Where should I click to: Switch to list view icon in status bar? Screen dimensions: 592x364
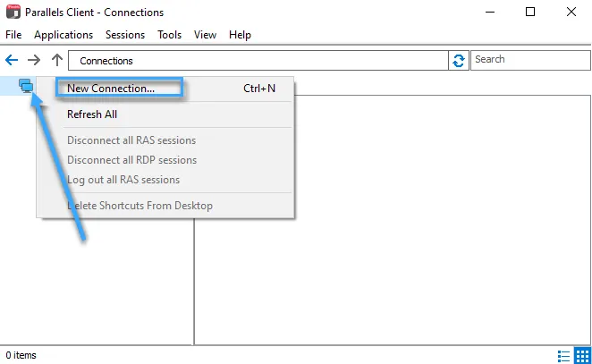[563, 356]
